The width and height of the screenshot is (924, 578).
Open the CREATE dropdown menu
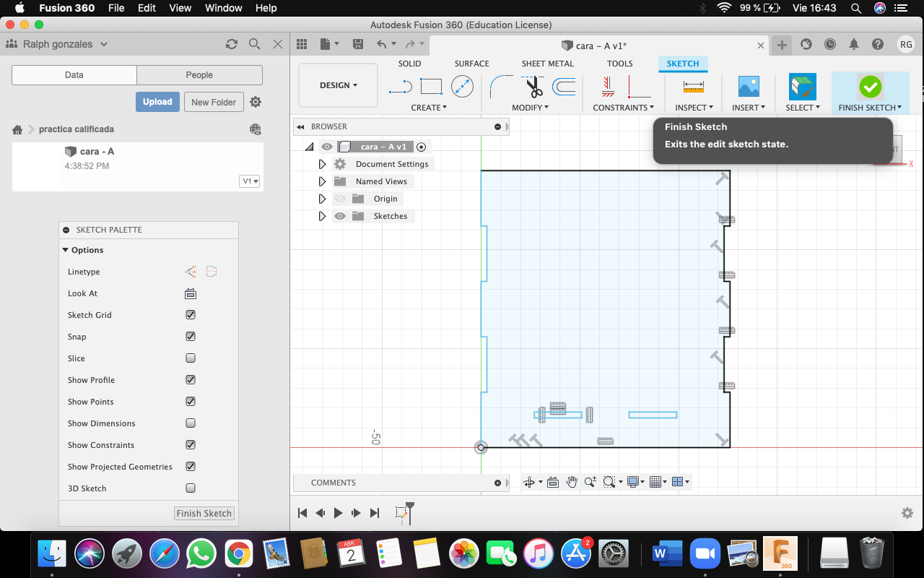[429, 108]
